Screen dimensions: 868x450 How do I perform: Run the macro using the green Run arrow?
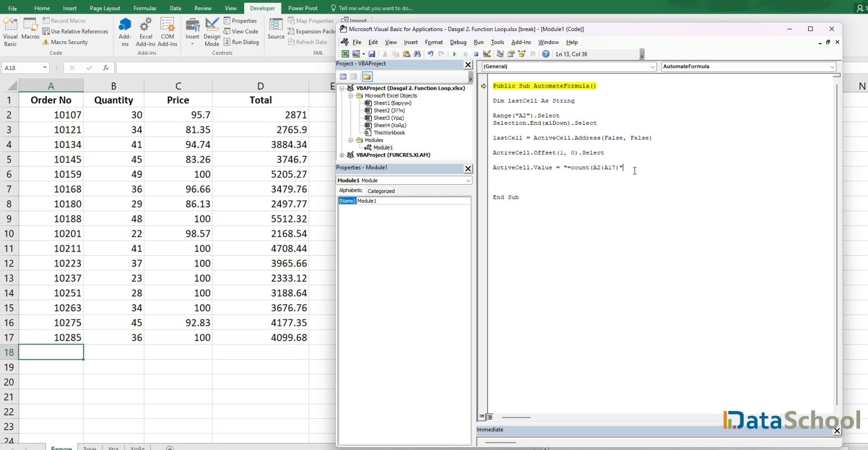coord(454,53)
